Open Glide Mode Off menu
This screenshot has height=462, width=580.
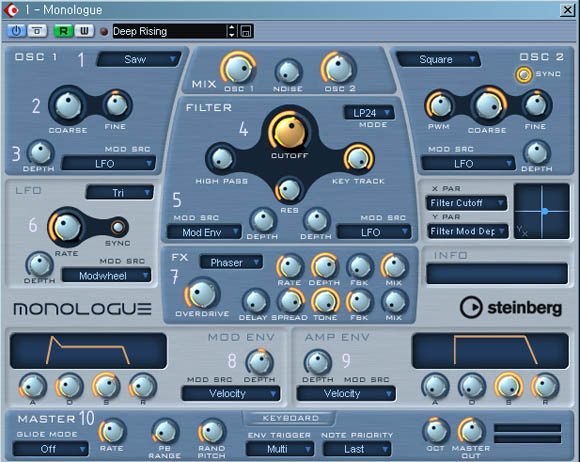(51, 449)
